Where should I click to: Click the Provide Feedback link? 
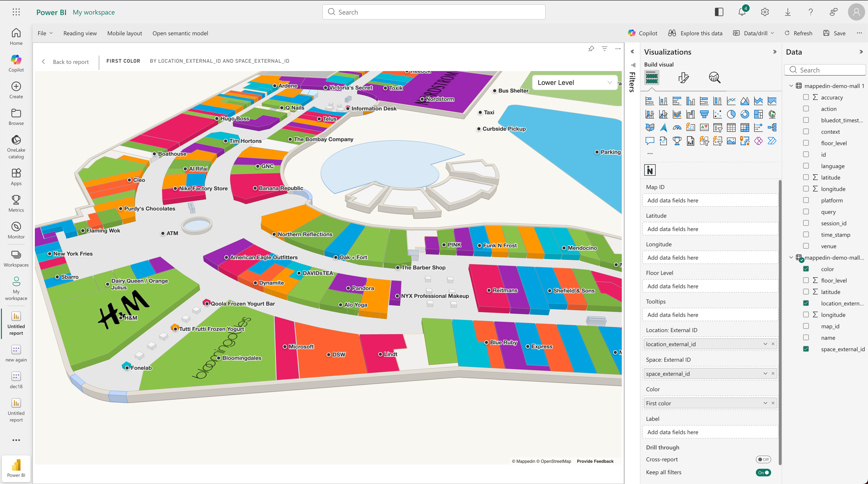coord(595,461)
